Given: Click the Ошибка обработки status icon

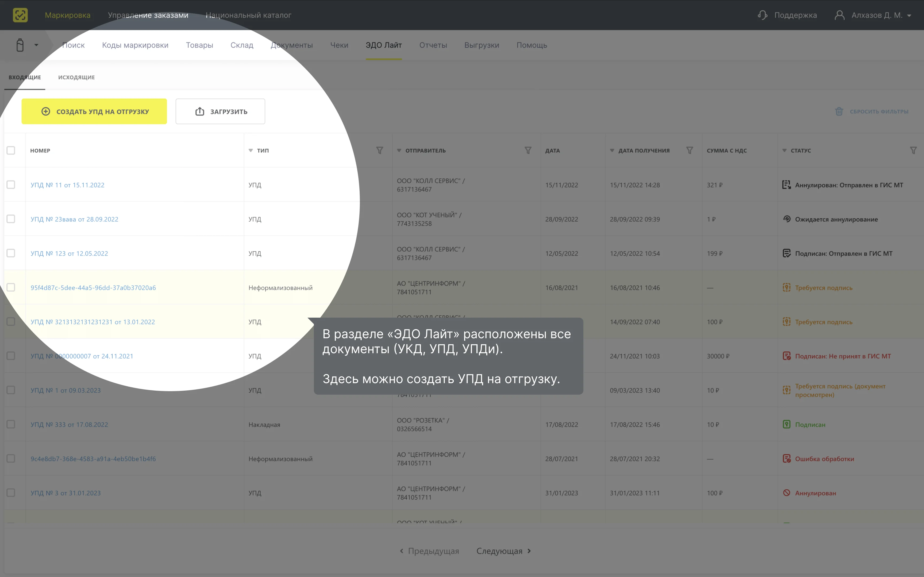Looking at the screenshot, I should pyautogui.click(x=787, y=458).
